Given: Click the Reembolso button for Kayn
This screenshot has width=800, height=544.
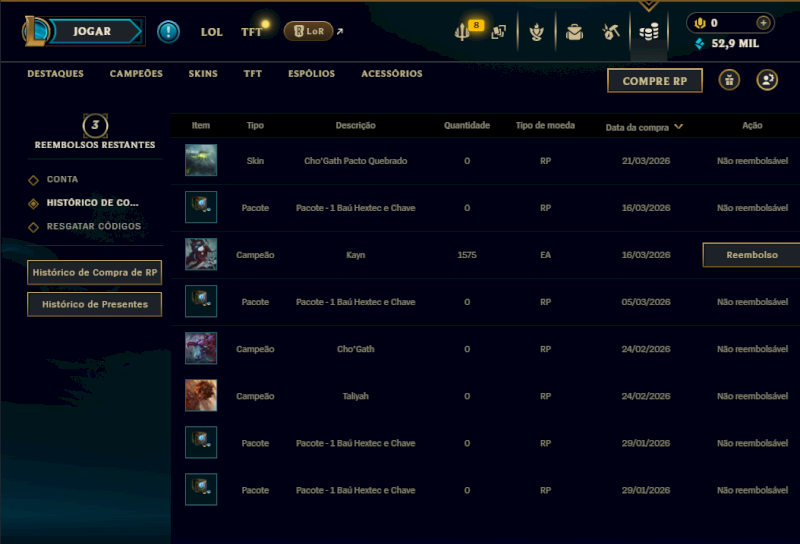Looking at the screenshot, I should 752,255.
